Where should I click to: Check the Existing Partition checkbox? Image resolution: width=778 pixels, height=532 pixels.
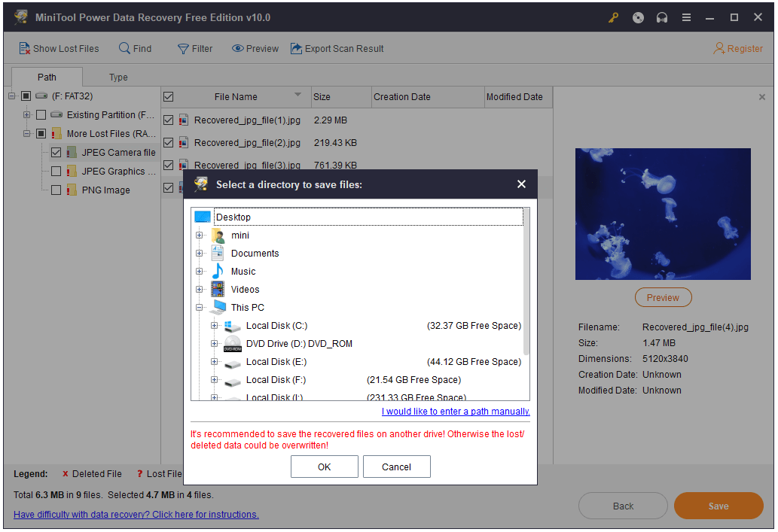pyautogui.click(x=41, y=115)
